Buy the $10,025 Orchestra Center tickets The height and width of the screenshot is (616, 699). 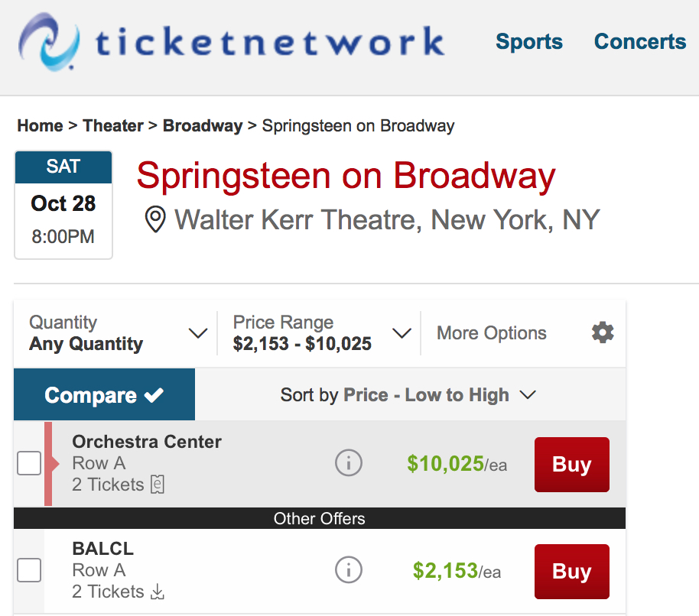coord(571,465)
